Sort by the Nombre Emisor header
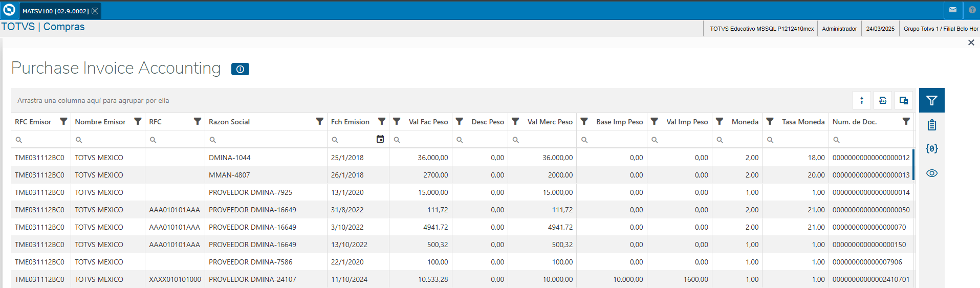 pos(100,122)
